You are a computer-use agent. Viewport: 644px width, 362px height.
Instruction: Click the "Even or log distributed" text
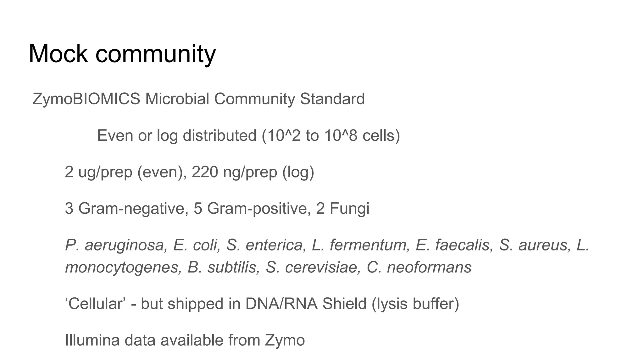(177, 136)
